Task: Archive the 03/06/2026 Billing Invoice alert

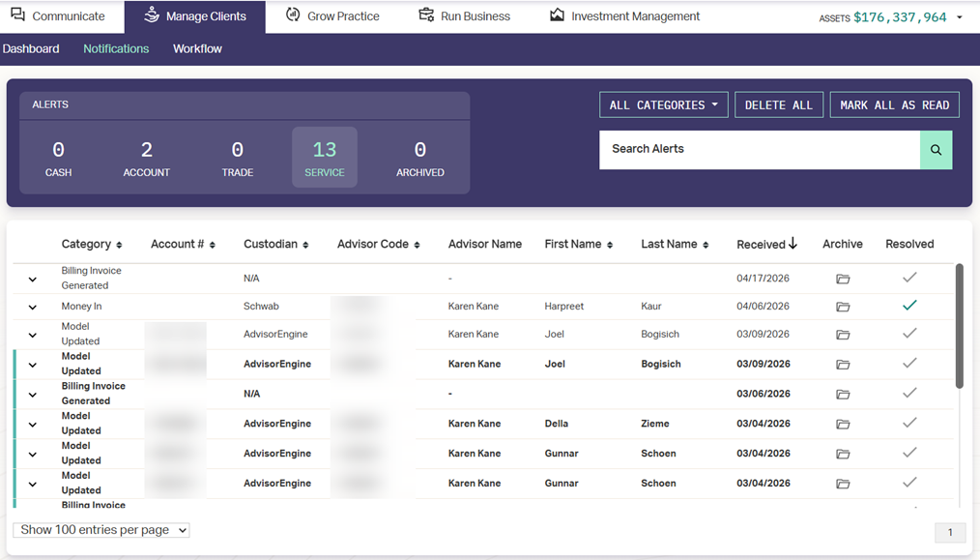Action: click(843, 394)
